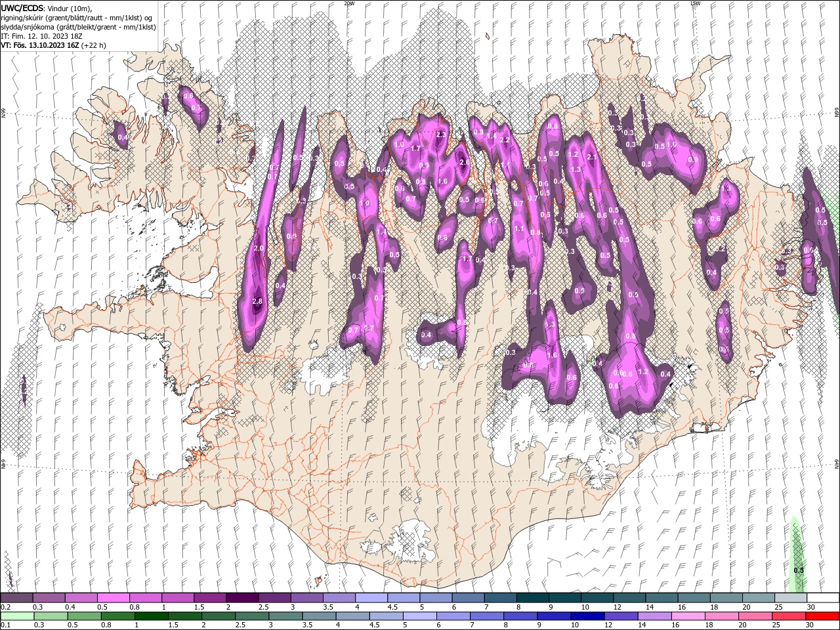Screen dimensions: 840x630
Task: Click the valid time 'VT: Fös. 13.10.2023 16Z (+22 h)'
Action: pos(53,45)
